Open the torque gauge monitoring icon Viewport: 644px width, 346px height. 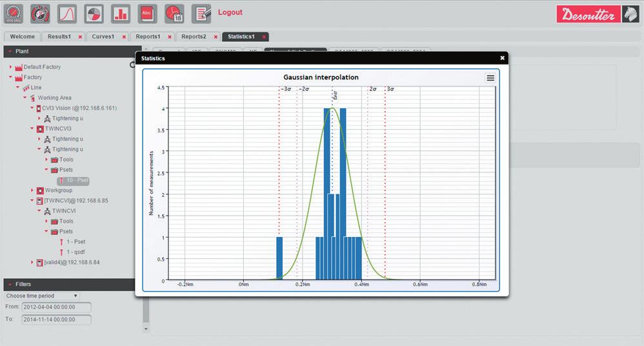(x=14, y=14)
